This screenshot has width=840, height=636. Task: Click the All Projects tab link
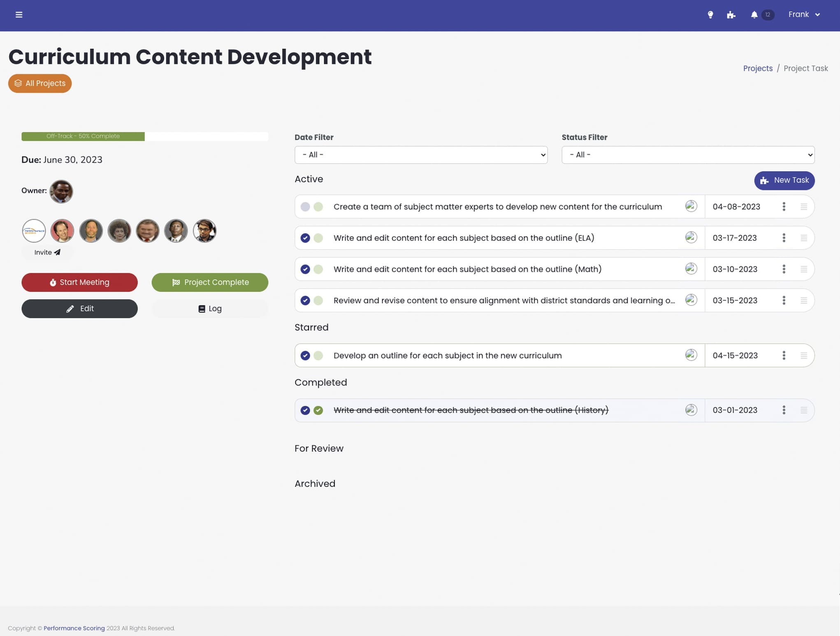[x=39, y=83]
